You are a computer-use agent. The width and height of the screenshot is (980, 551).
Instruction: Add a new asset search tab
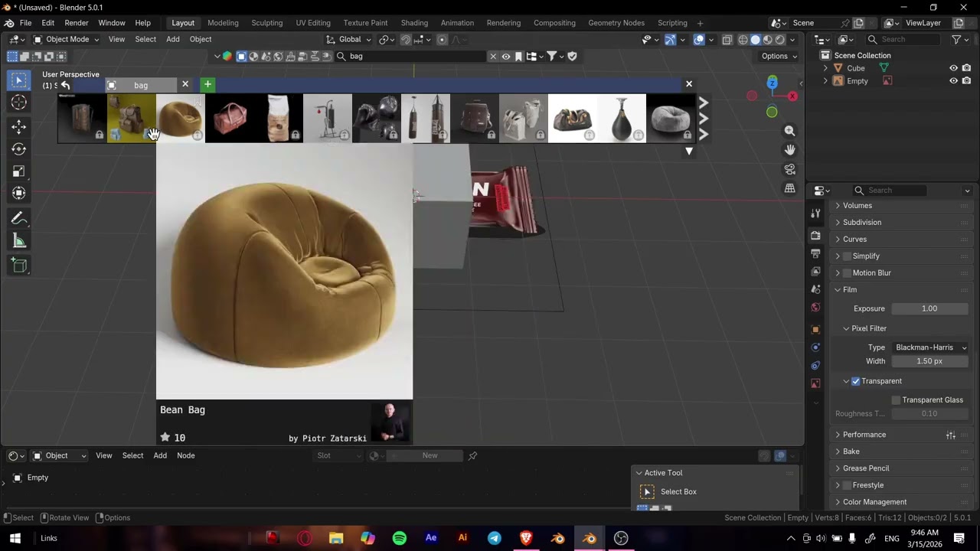207,84
